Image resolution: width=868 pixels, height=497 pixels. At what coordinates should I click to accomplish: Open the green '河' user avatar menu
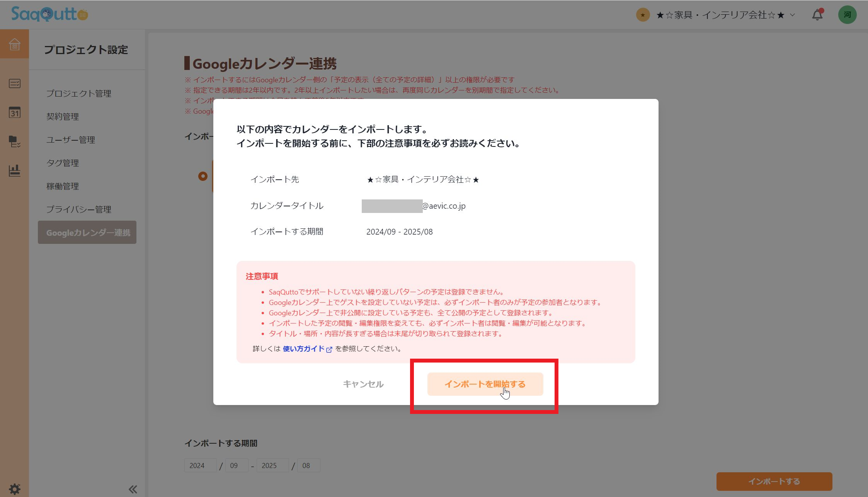point(847,14)
